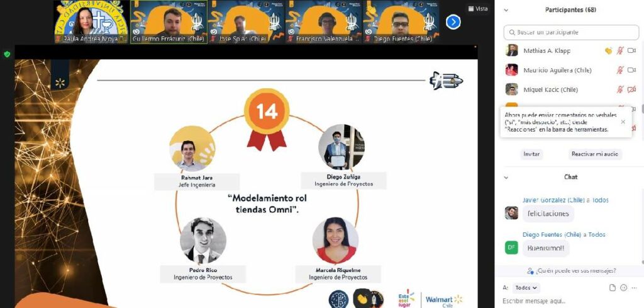Click Javier Gonzalez (Chile) sender name
644x308 pixels.
(x=553, y=200)
